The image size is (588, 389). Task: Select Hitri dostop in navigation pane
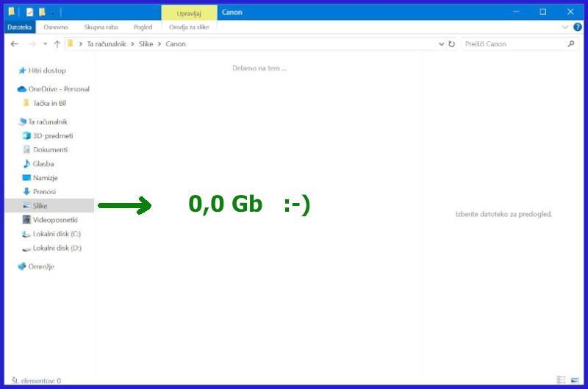pos(47,71)
